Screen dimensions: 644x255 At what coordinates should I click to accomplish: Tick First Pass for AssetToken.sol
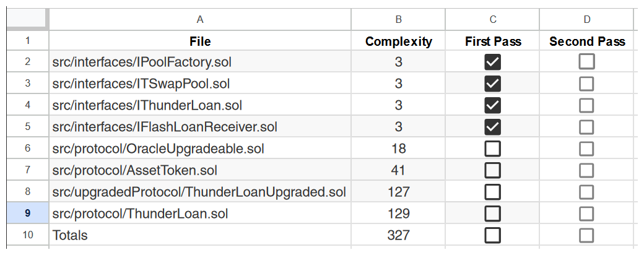(x=493, y=170)
